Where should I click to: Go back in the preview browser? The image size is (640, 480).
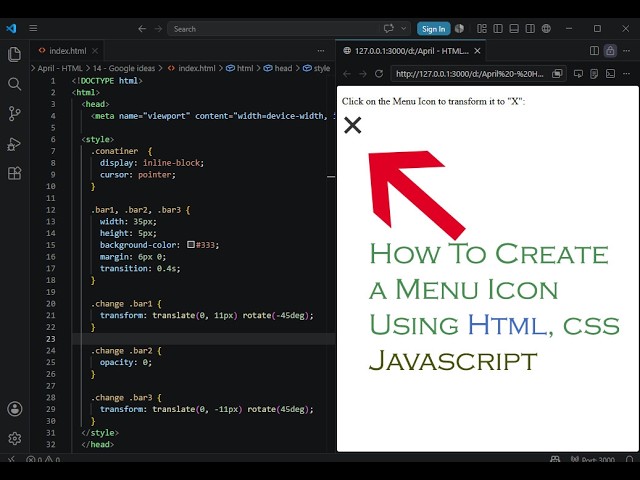pyautogui.click(x=347, y=74)
